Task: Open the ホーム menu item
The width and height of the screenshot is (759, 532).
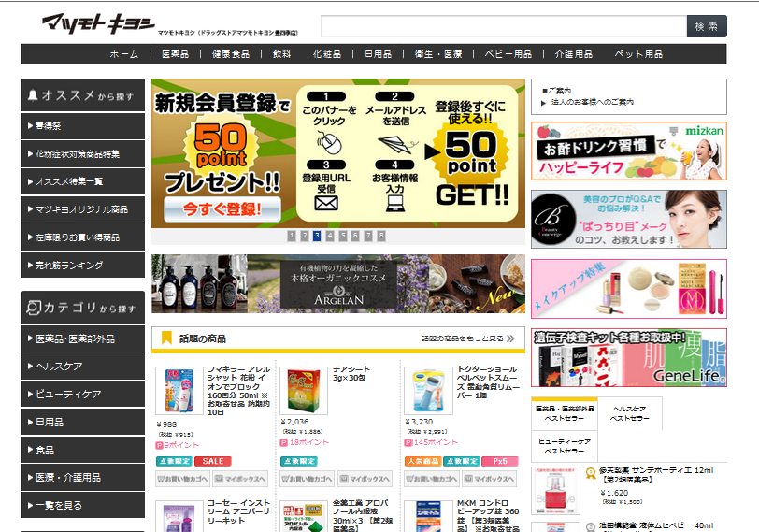Action: [124, 54]
